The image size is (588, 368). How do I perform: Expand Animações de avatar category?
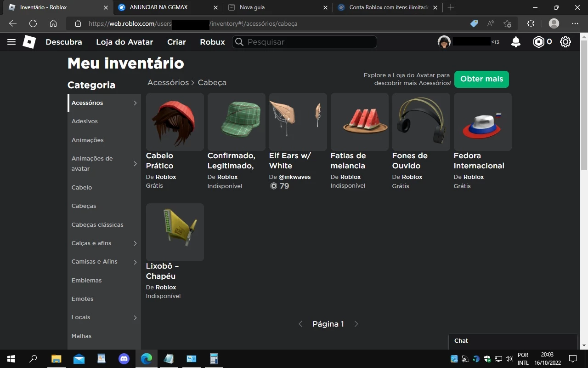pos(135,164)
